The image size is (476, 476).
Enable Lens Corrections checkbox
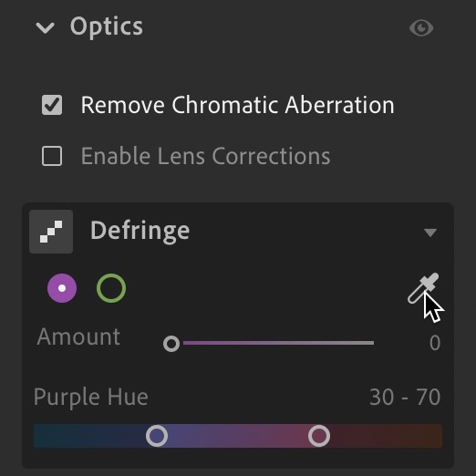click(x=52, y=156)
